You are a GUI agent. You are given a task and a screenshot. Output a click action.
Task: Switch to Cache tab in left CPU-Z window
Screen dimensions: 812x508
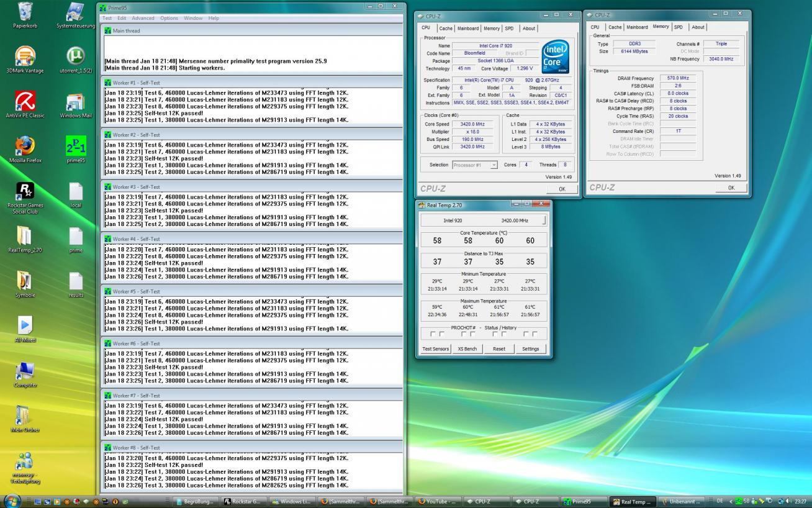click(x=446, y=29)
